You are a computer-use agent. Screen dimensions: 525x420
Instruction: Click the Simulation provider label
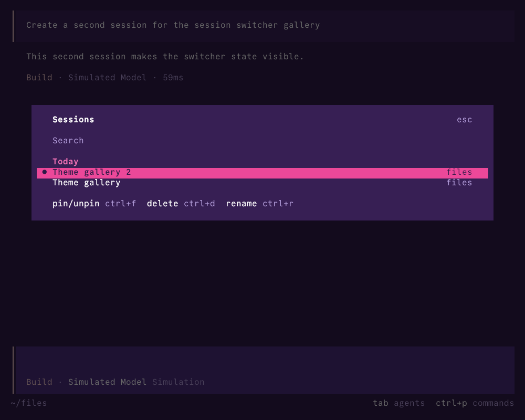(x=178, y=382)
